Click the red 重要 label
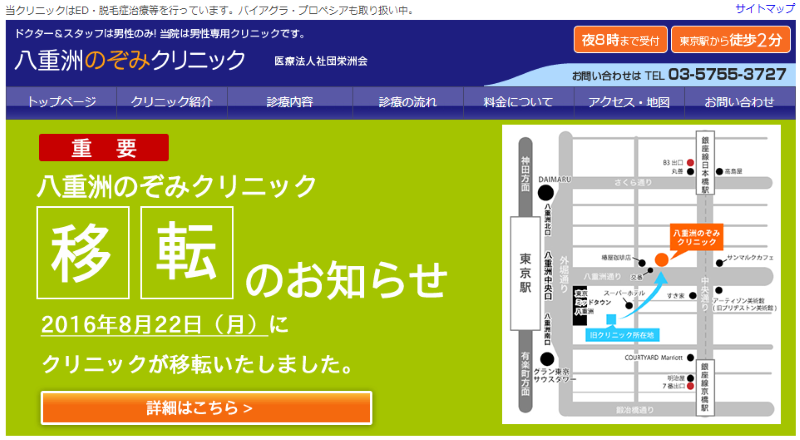Image resolution: width=800 pixels, height=440 pixels. point(104,148)
